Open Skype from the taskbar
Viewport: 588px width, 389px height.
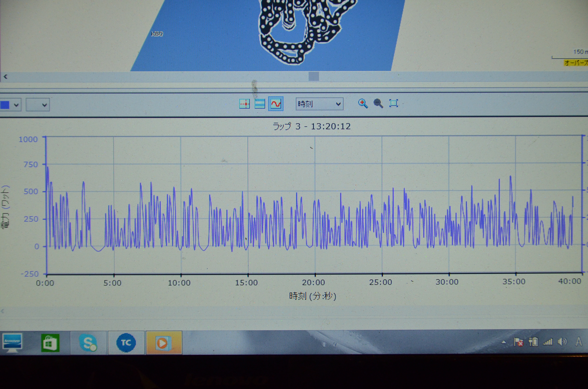[88, 343]
